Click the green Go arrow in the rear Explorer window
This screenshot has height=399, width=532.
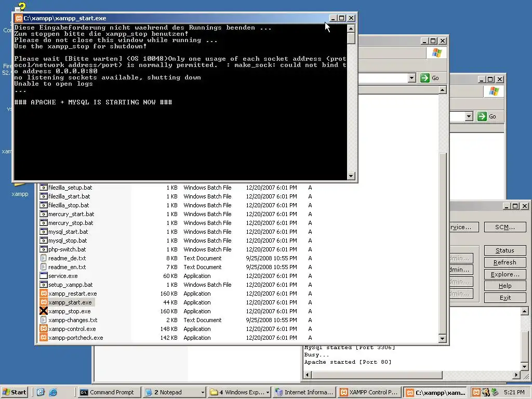[x=482, y=116]
